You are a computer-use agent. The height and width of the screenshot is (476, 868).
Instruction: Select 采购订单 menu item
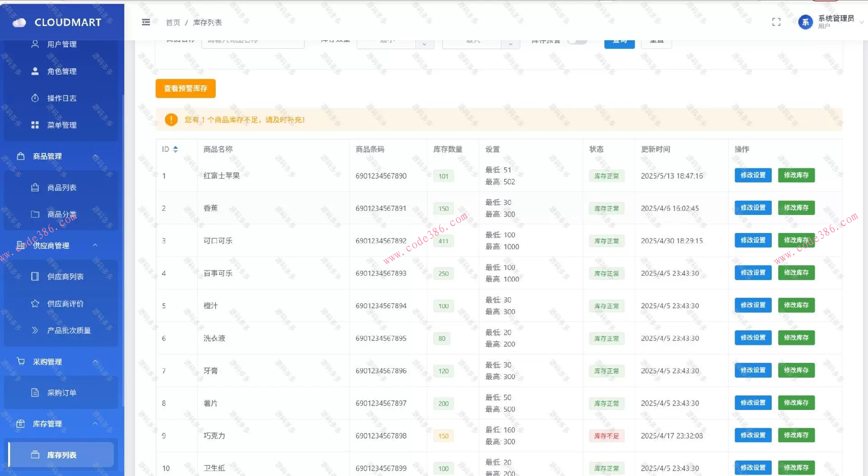click(61, 393)
